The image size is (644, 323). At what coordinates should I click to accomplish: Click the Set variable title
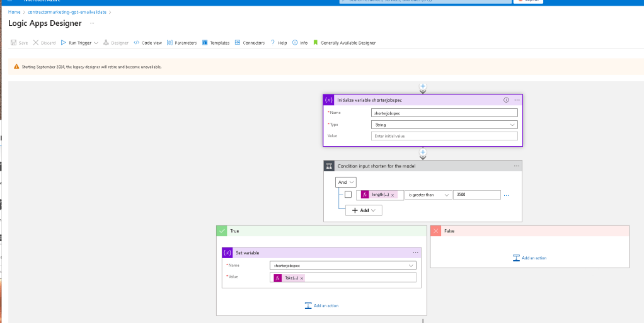click(247, 253)
